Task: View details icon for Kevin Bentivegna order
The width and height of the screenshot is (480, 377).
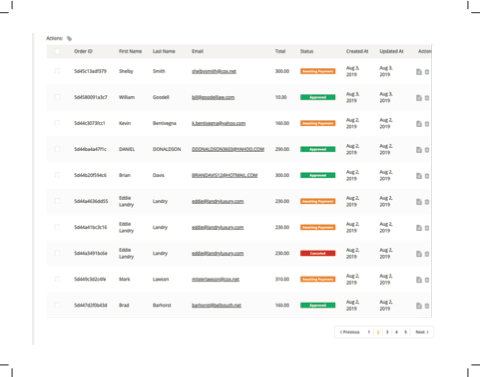Action: point(419,124)
